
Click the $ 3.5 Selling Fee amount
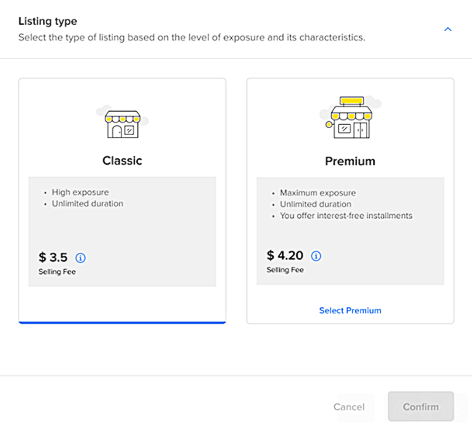pyautogui.click(x=53, y=257)
